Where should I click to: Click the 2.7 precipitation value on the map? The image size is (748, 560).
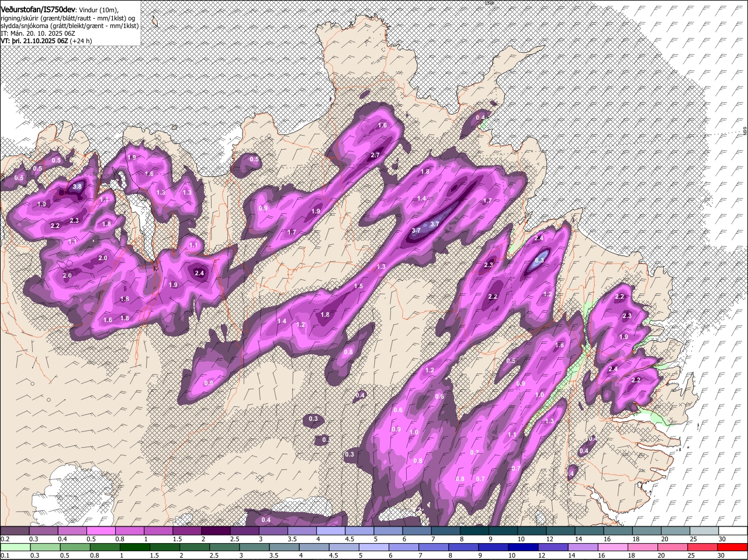pyautogui.click(x=376, y=155)
